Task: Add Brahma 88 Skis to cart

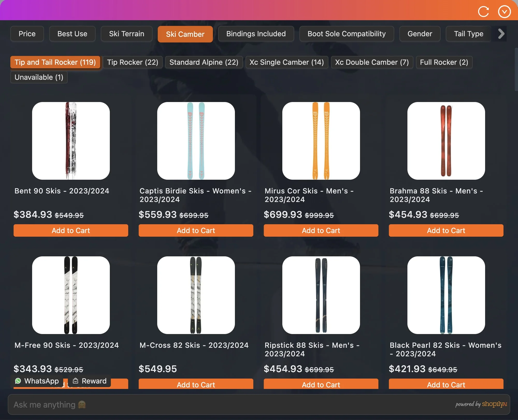Action: coord(446,230)
